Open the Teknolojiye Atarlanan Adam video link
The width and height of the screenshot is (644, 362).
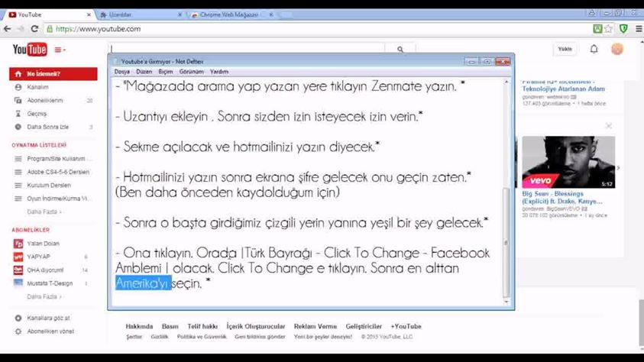[x=564, y=89]
